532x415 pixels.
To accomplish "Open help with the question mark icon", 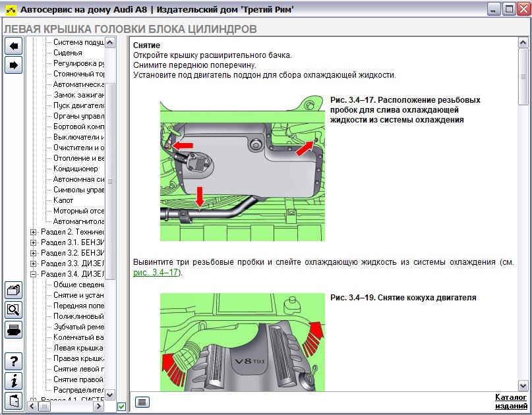I will click(14, 362).
